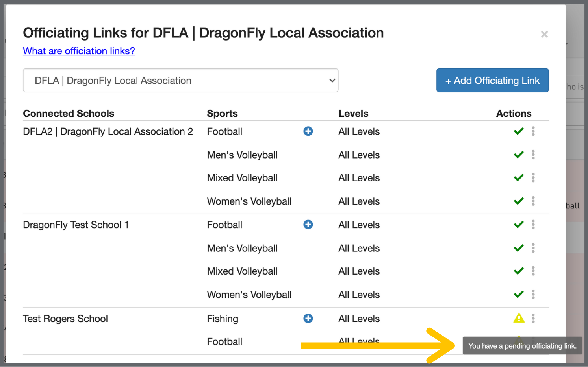The width and height of the screenshot is (588, 367).
Task: Open three-dot menu for Fishing row
Action: (533, 318)
